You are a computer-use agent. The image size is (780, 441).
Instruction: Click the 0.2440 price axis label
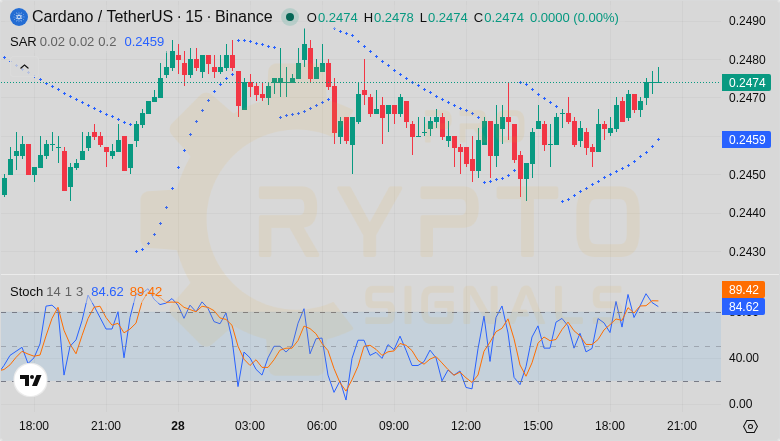coord(747,213)
